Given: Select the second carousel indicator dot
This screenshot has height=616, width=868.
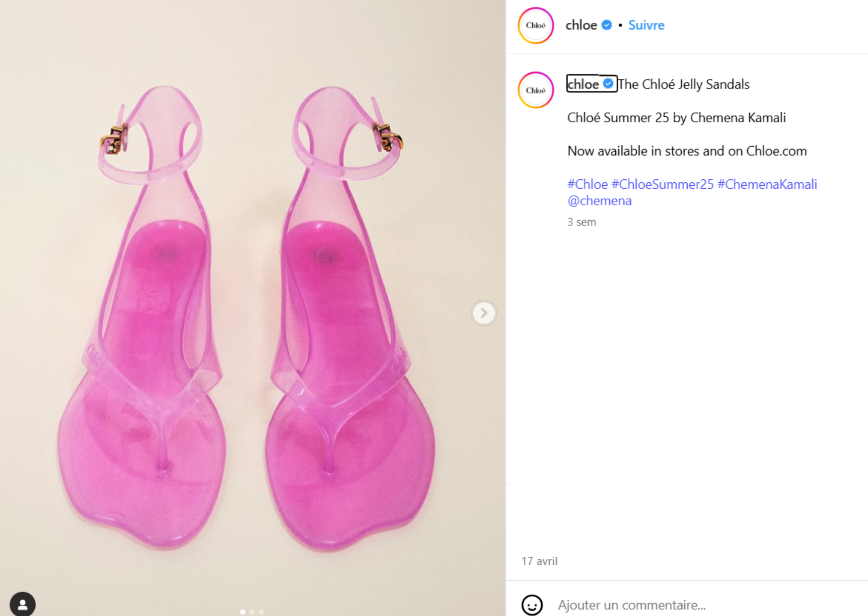Looking at the screenshot, I should [252, 612].
